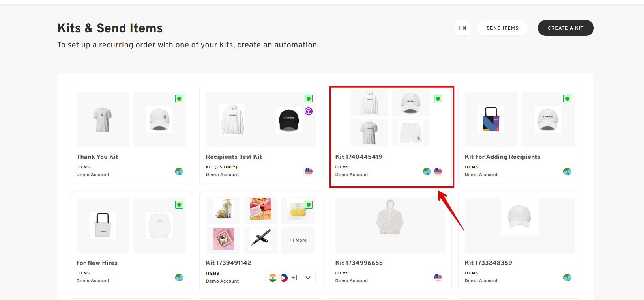Expand +1 More items in Kit 1739491142
Image resolution: width=644 pixels, height=300 pixels.
[298, 240]
